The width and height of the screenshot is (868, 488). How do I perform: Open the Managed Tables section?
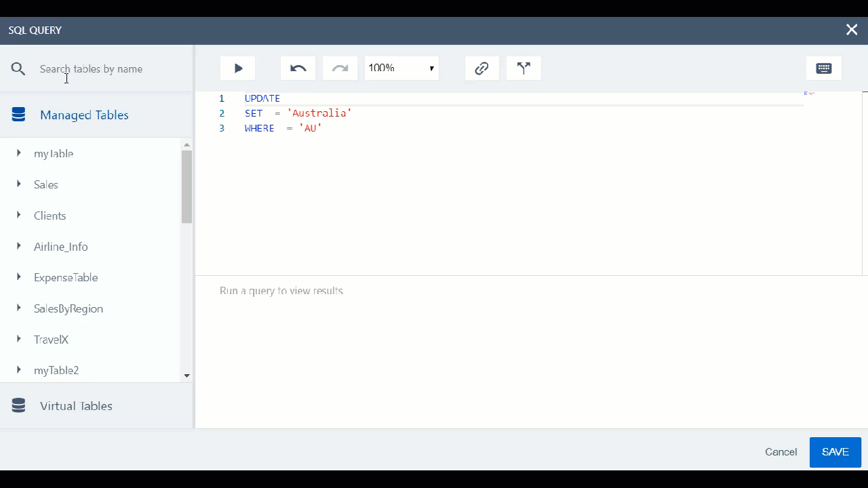pyautogui.click(x=84, y=115)
